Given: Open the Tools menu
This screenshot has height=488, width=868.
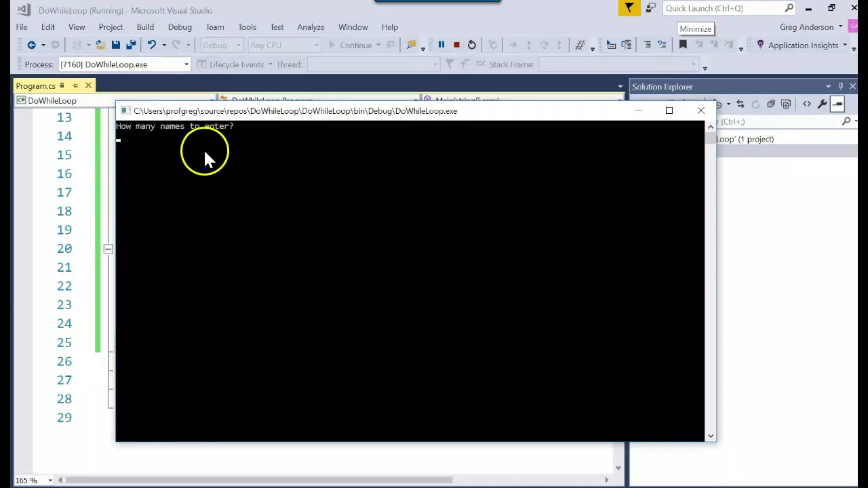Looking at the screenshot, I should tap(247, 27).
